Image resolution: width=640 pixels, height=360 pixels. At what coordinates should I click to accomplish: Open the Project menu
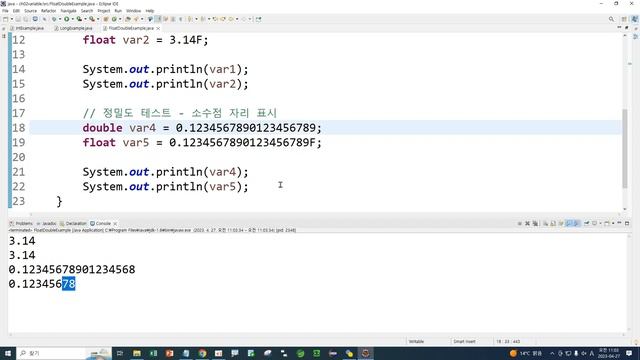point(104,11)
